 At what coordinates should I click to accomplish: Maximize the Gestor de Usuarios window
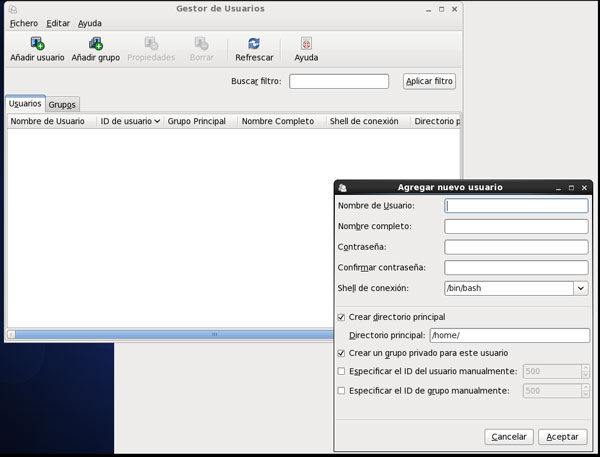point(442,9)
